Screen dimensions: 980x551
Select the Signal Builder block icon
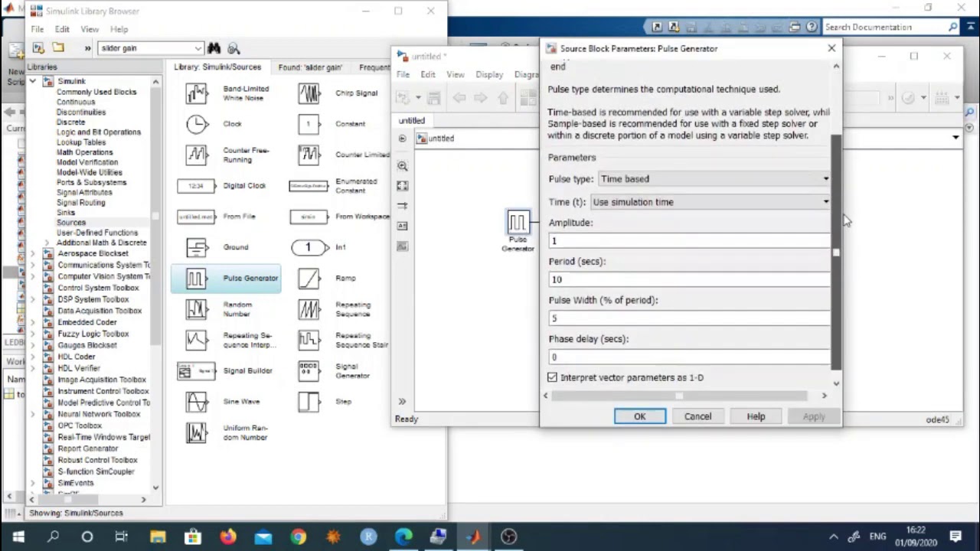pos(196,371)
